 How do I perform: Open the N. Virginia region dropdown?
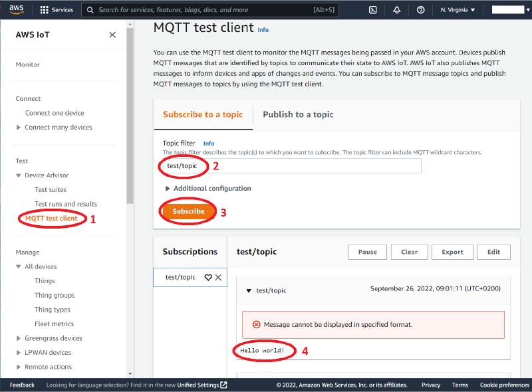(456, 9)
